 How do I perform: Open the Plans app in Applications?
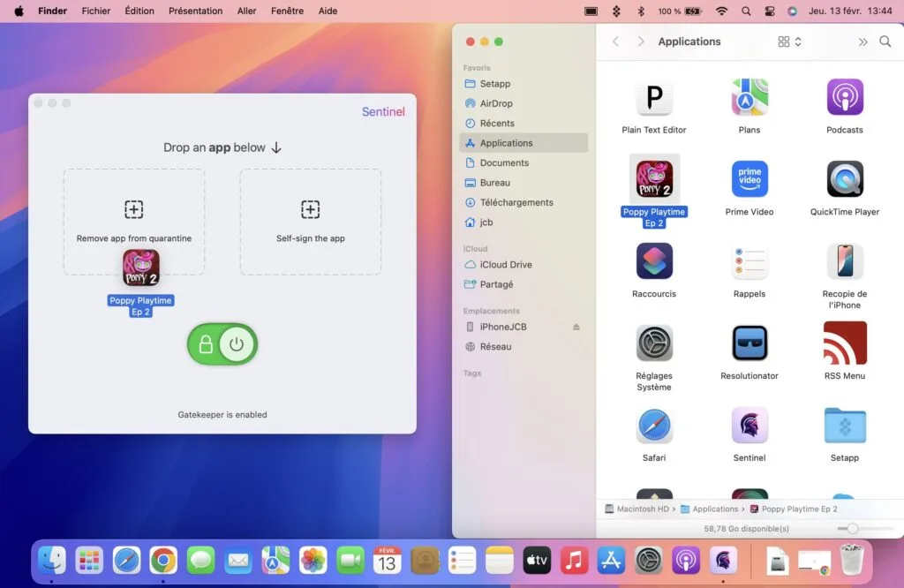point(749,97)
